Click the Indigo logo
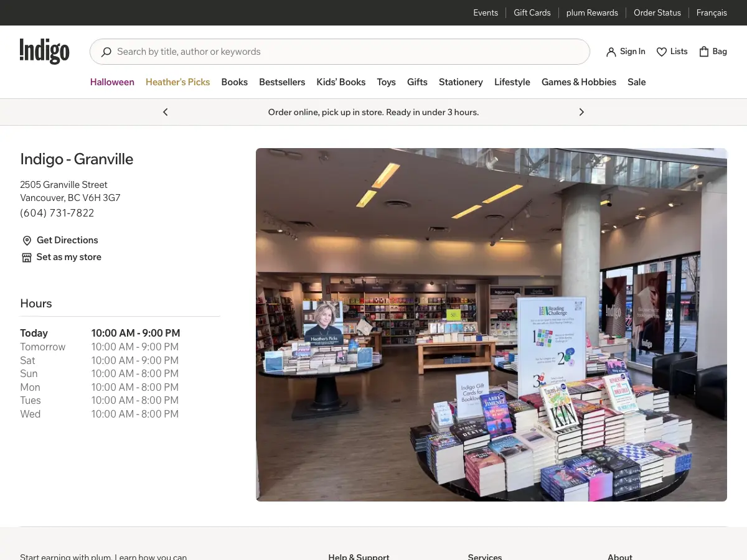 pyautogui.click(x=44, y=51)
